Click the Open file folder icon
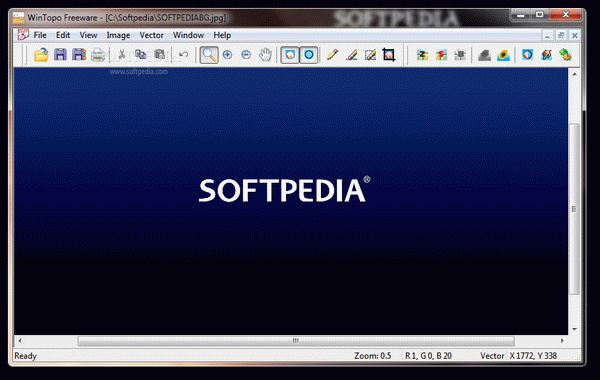This screenshot has width=600, height=380. (x=41, y=55)
